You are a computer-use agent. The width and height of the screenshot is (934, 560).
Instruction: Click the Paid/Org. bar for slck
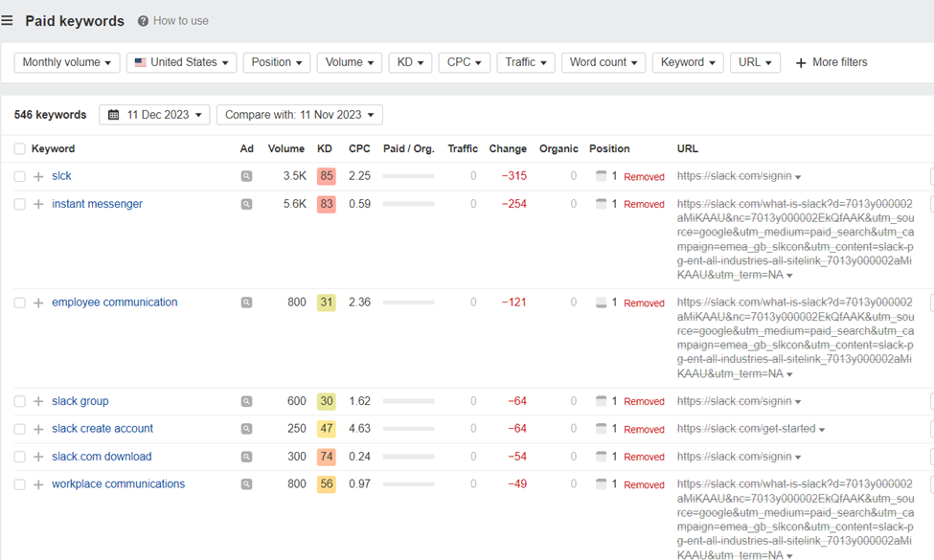click(x=409, y=176)
